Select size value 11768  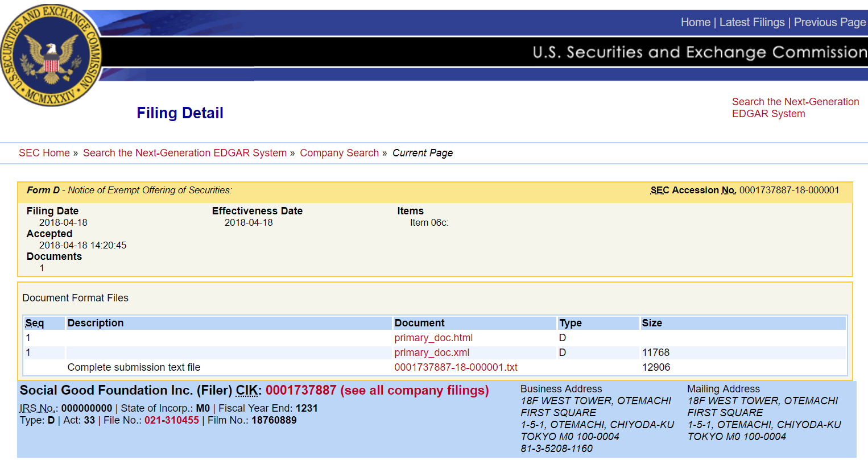click(x=656, y=353)
